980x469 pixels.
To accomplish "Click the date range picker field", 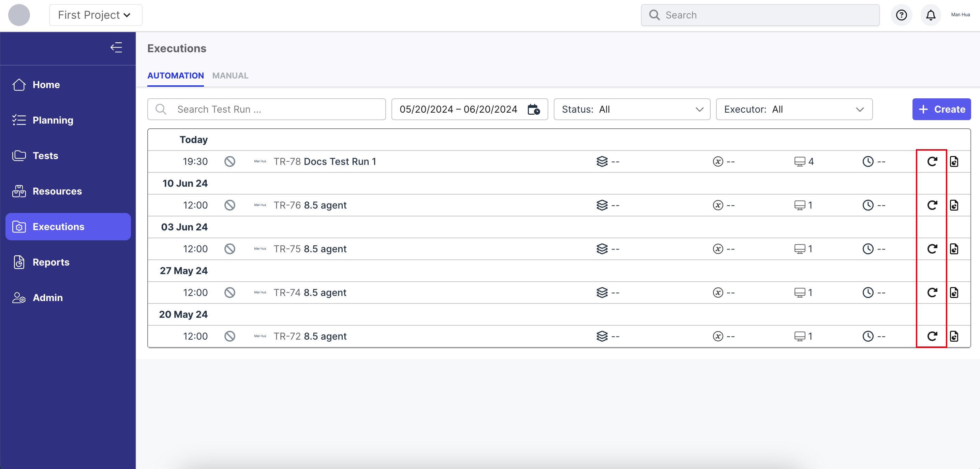I will (470, 109).
